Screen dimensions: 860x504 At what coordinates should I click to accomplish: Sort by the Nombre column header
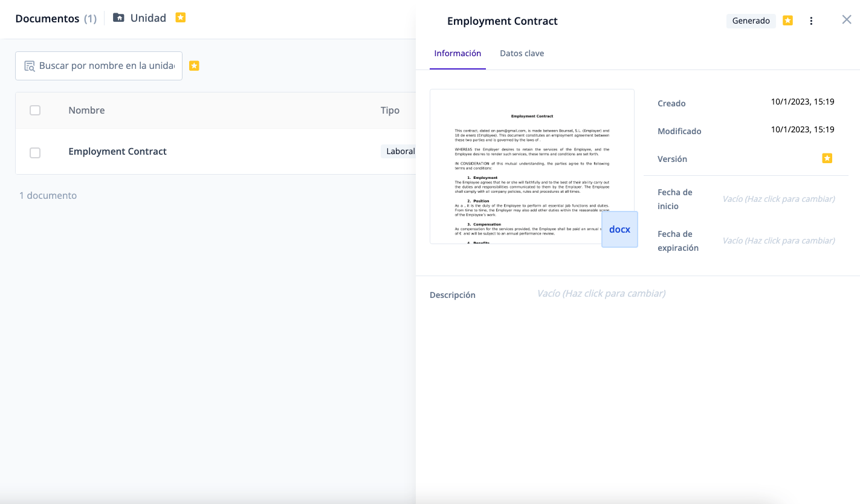coord(86,110)
